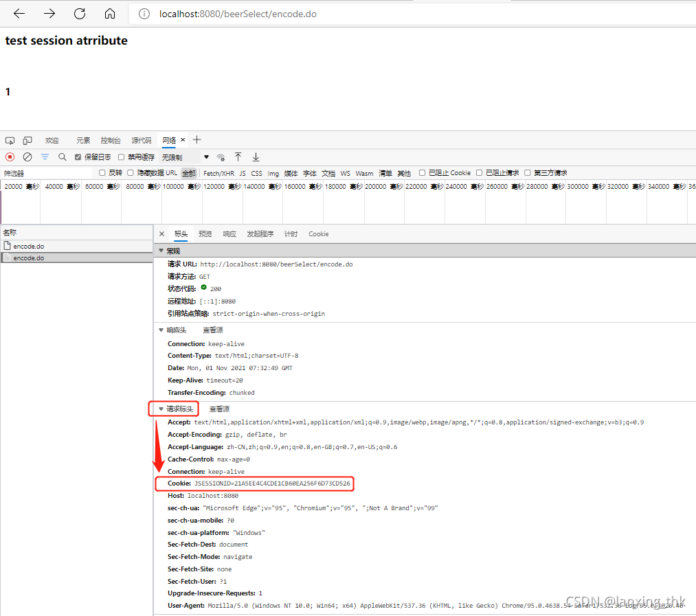Filter requests by Fetch/XHR

pos(218,173)
